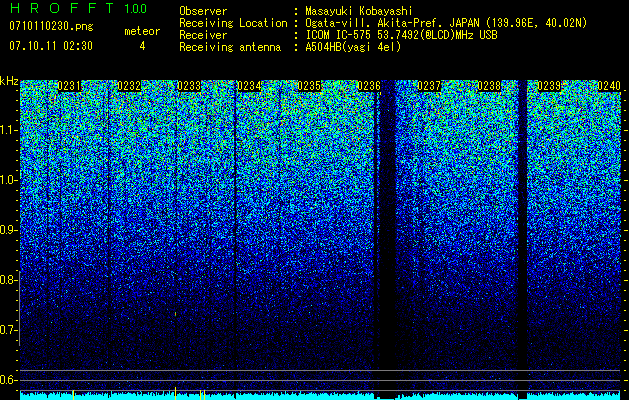Click the 0233 time marker
The image size is (629, 400).
click(x=189, y=86)
